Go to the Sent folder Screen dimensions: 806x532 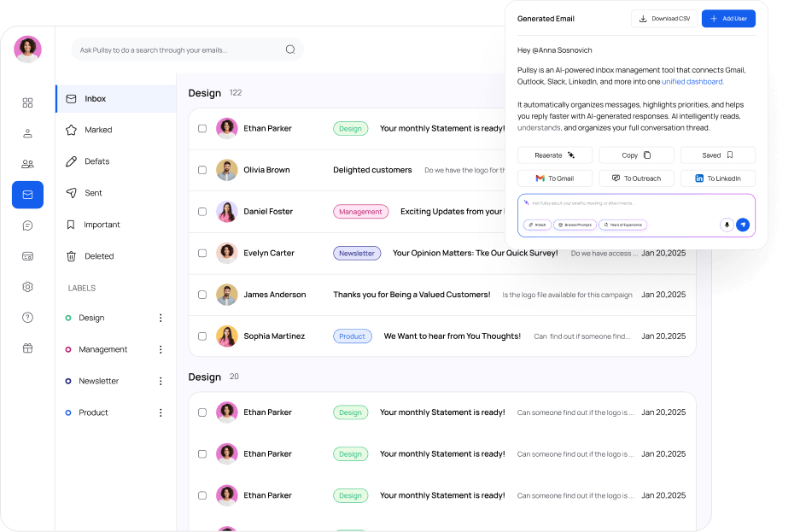(x=93, y=193)
